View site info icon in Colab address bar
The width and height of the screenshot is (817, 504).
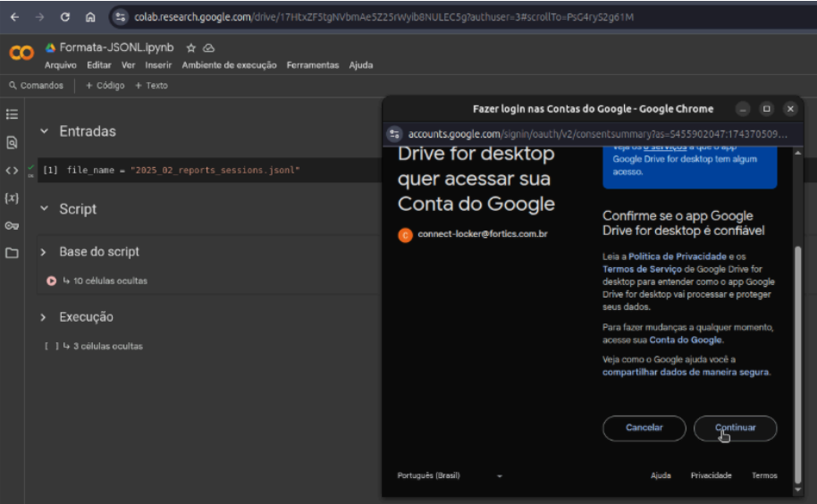(x=121, y=17)
